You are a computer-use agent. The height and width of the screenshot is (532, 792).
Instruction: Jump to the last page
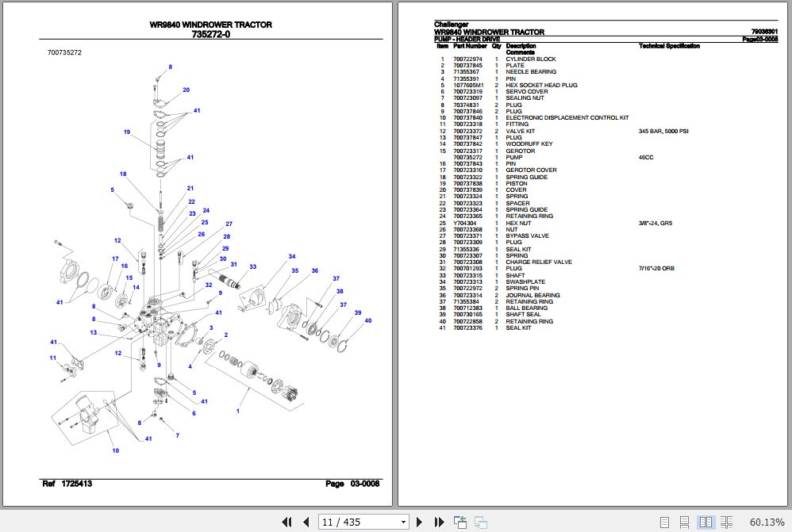tap(440, 522)
